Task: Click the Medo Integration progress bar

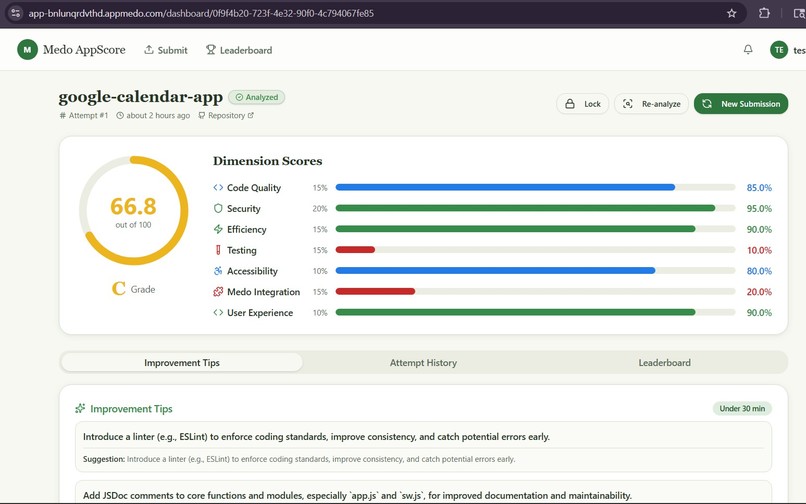Action: pos(535,292)
